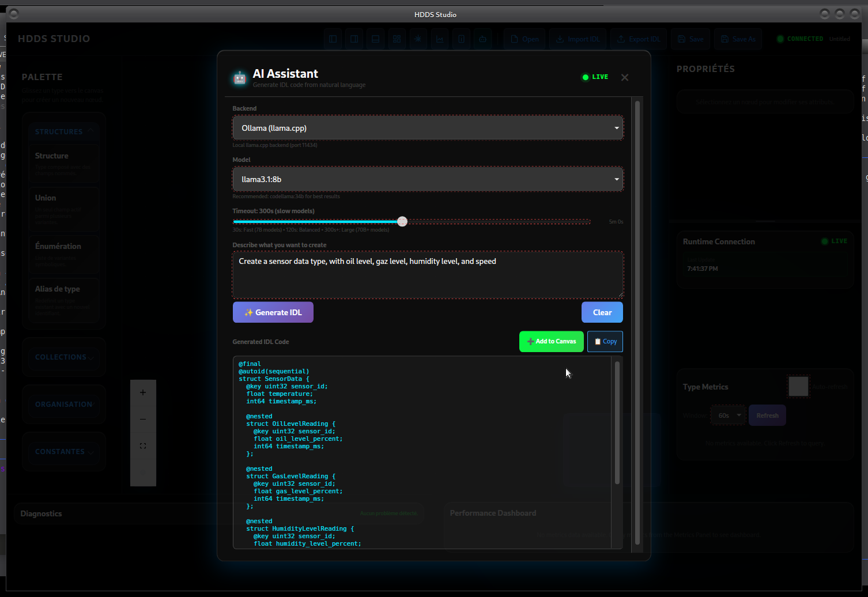Collapse the STRUCTURES palette section
Viewport: 868px width, 597px height.
[64, 132]
